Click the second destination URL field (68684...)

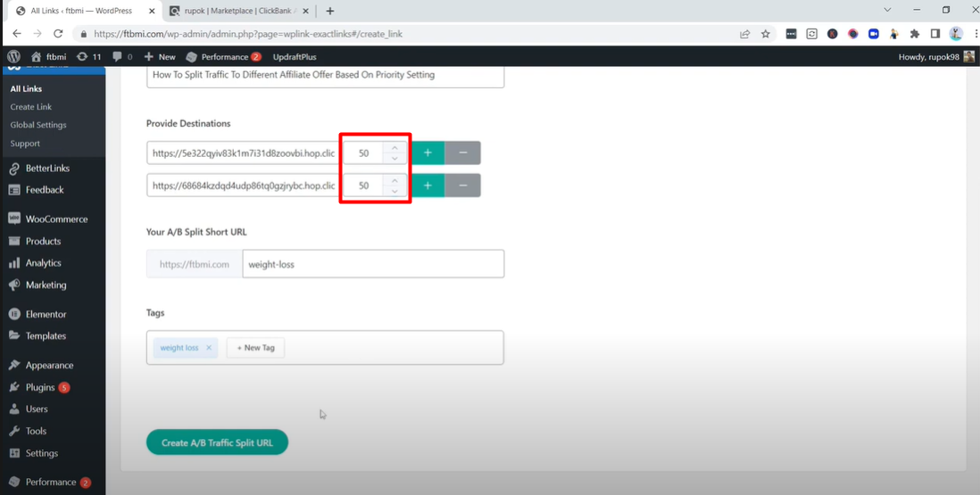click(x=245, y=186)
